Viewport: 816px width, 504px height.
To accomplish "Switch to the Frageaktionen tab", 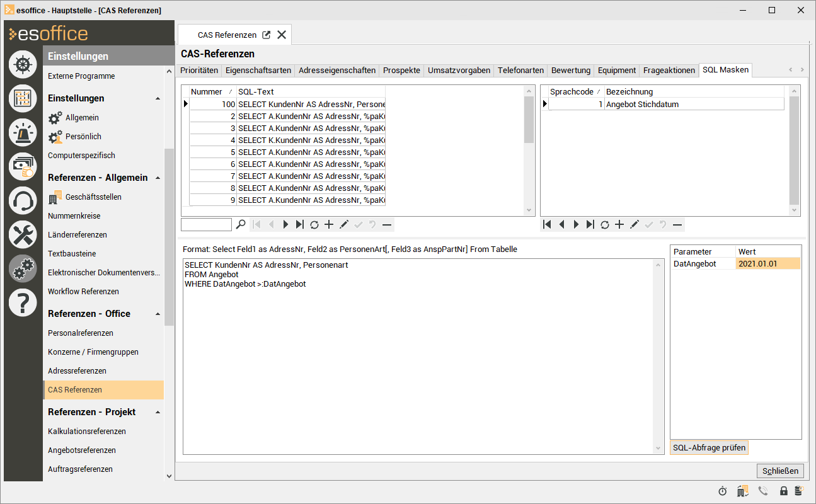I will [669, 71].
